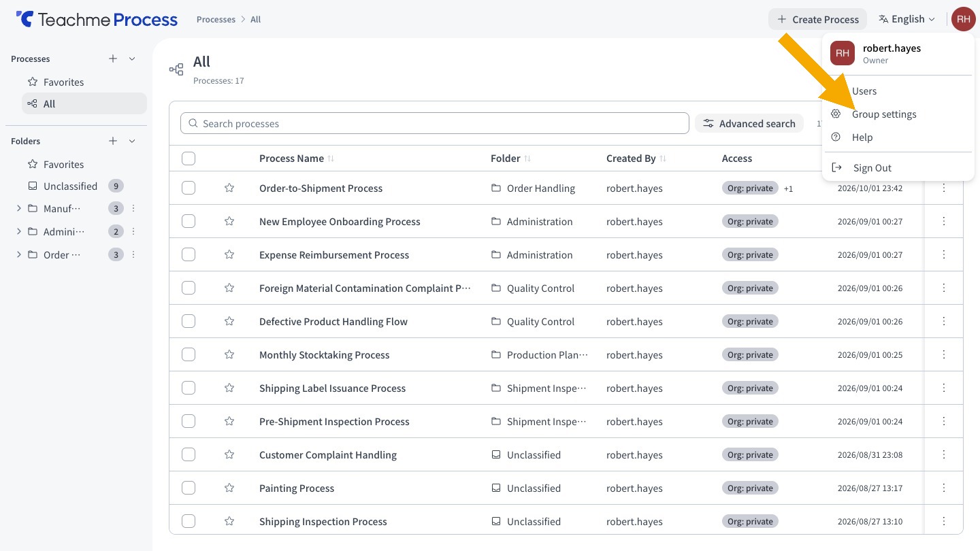
Task: Open options menu of Order… folder
Action: click(x=133, y=254)
